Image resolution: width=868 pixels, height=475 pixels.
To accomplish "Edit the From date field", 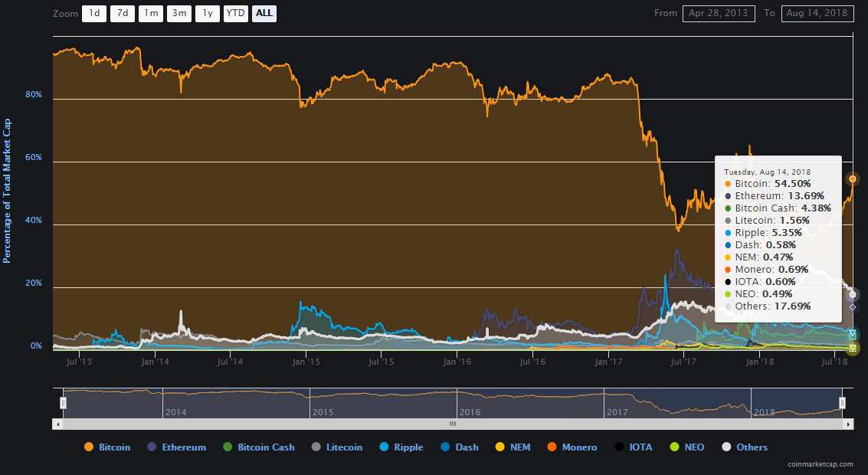I will 719,13.
